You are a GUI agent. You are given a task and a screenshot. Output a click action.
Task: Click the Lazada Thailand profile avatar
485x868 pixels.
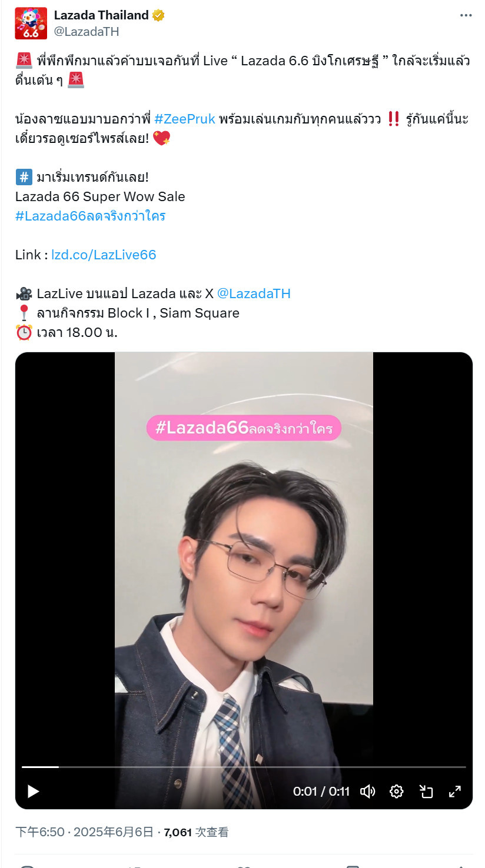tap(31, 24)
